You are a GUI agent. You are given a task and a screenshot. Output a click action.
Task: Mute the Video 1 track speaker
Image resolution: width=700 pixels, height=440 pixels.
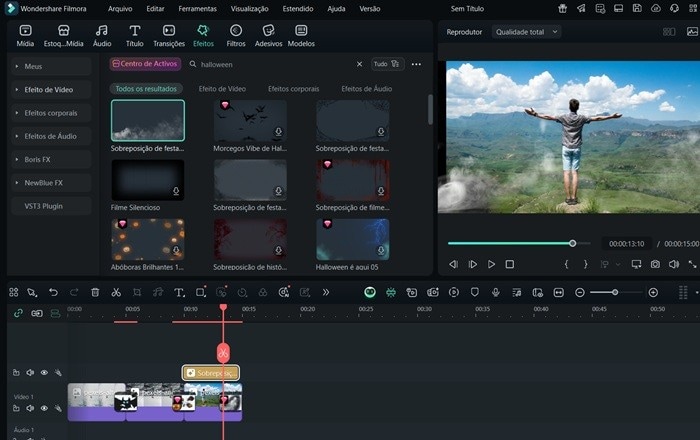pos(30,409)
